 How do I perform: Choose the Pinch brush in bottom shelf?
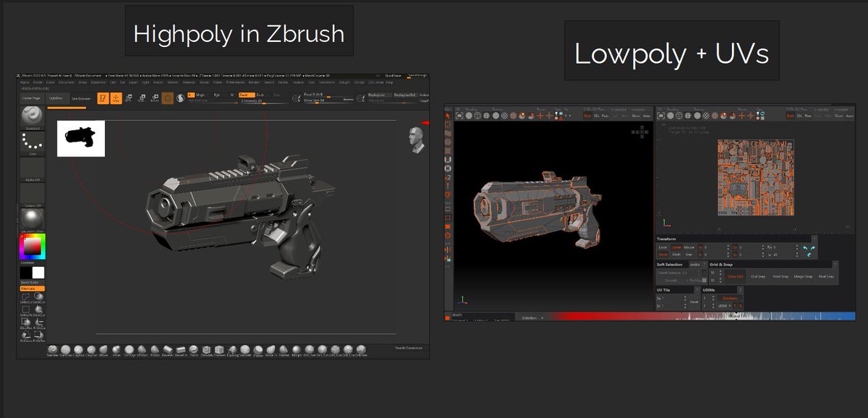193,350
